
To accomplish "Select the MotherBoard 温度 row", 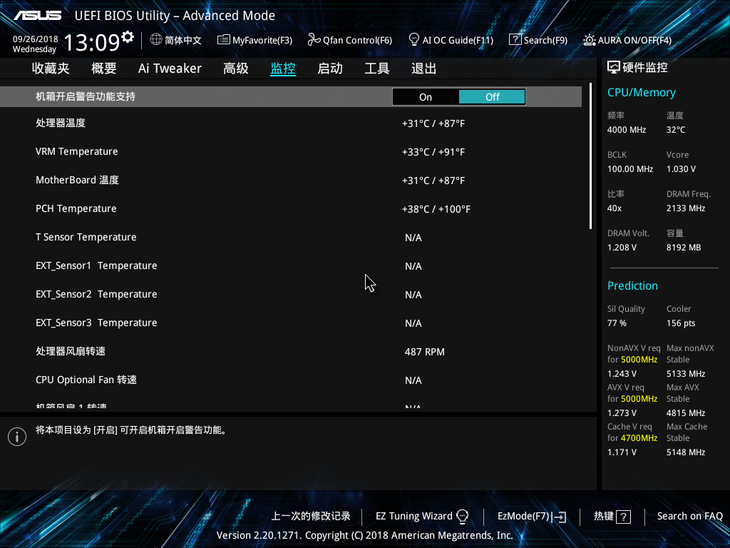I will tap(291, 180).
